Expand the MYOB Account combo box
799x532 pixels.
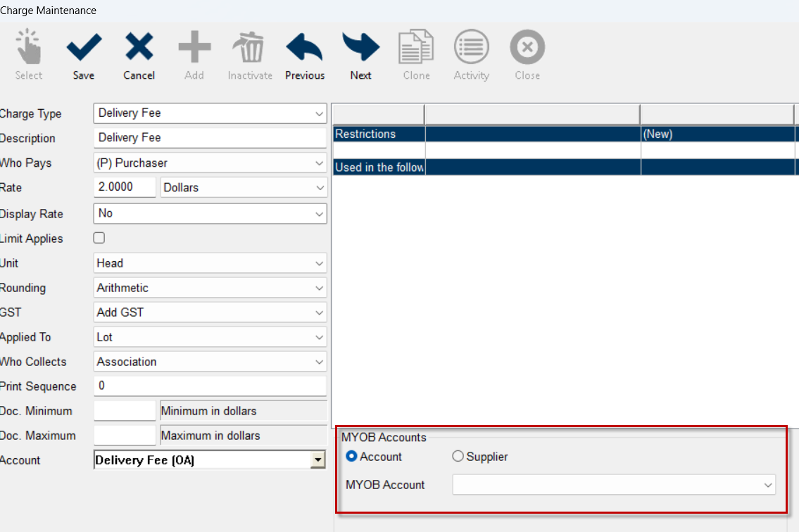tap(613, 485)
